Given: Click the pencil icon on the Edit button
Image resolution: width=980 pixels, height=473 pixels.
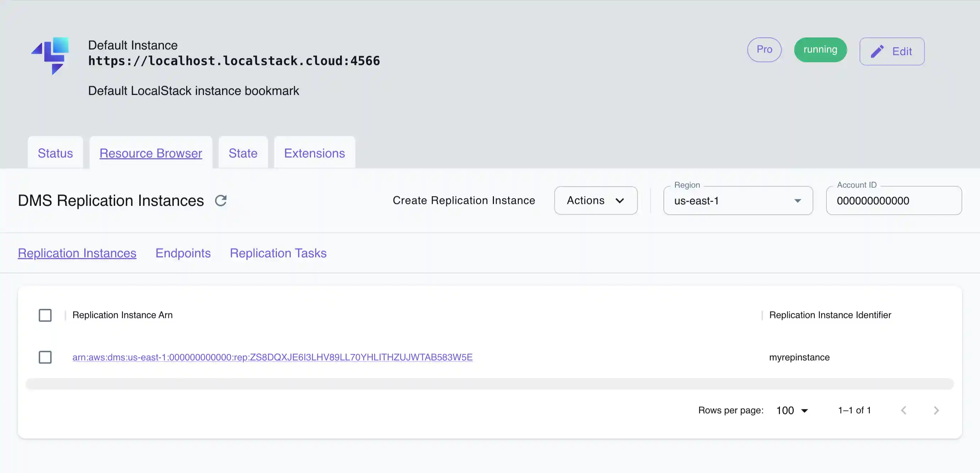Looking at the screenshot, I should point(878,51).
